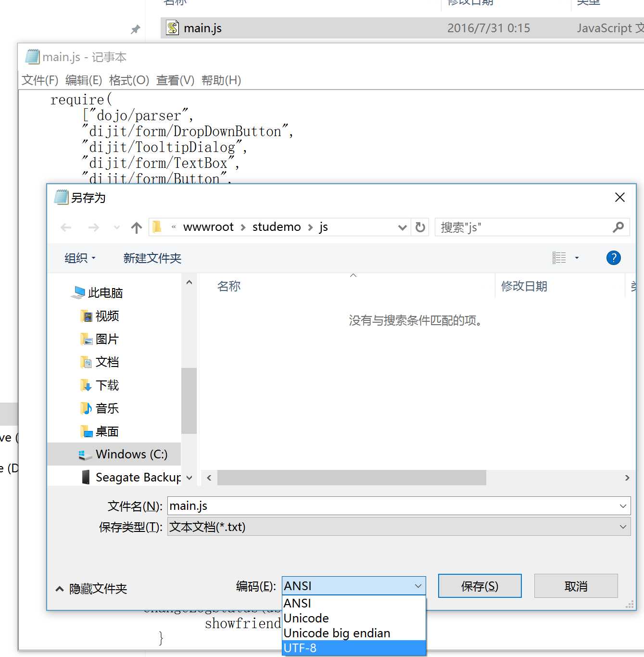The image size is (644, 657).
Task: Expand the 文件名 dropdown arrow
Action: (623, 506)
